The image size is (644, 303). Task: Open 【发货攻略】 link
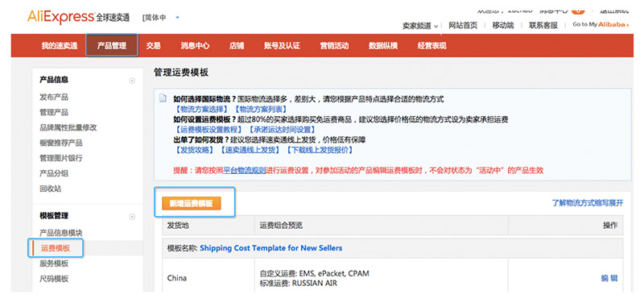click(x=194, y=150)
